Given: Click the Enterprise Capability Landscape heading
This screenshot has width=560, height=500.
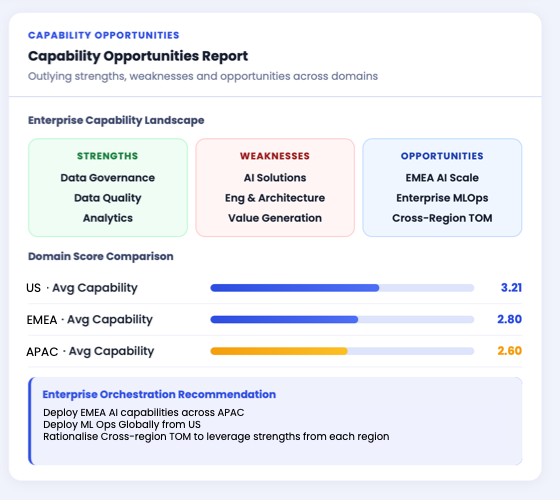Looking at the screenshot, I should click(116, 120).
